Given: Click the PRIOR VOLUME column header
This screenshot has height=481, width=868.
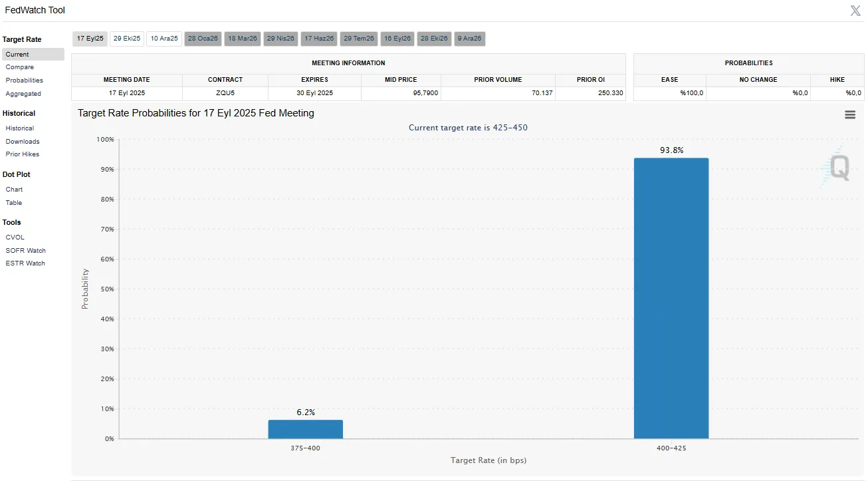Looking at the screenshot, I should point(498,80).
